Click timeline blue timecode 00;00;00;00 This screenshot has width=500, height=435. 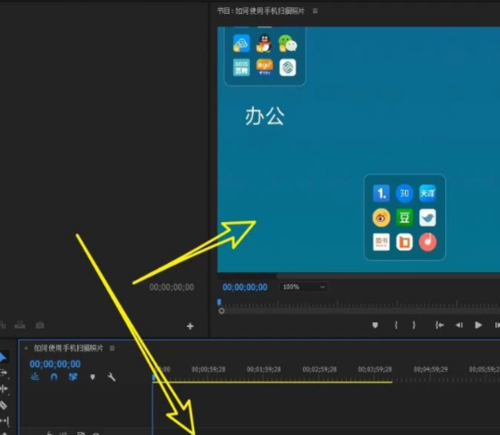tap(55, 364)
